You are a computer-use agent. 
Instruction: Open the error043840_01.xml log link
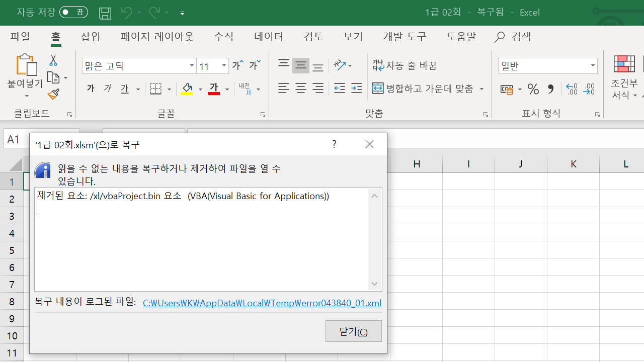point(262,303)
